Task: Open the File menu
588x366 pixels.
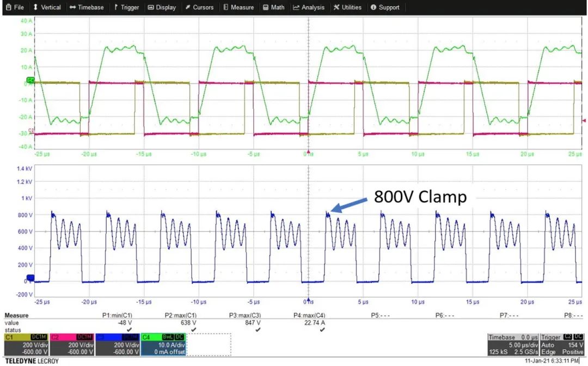Action: (x=15, y=7)
